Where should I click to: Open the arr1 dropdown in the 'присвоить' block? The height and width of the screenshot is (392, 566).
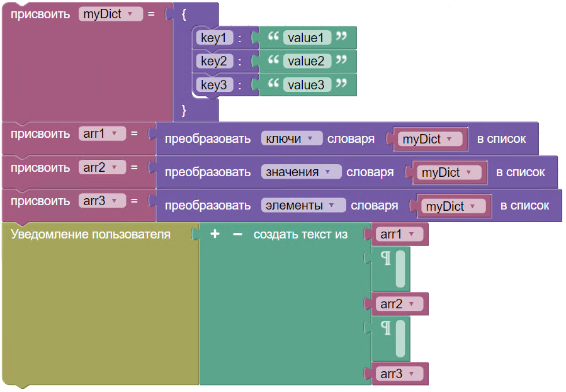[x=102, y=134]
